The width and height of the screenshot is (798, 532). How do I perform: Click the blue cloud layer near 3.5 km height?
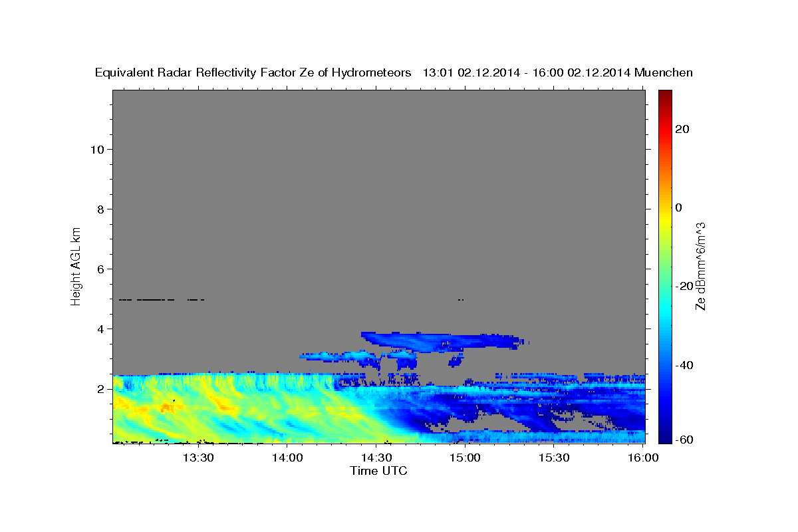tap(440, 340)
